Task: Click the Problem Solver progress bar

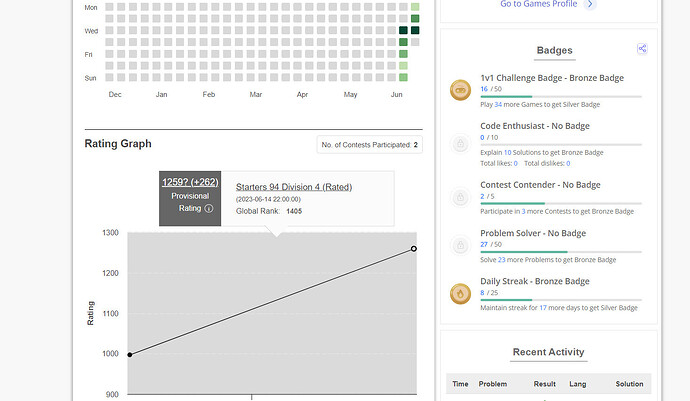Action: tap(561, 252)
